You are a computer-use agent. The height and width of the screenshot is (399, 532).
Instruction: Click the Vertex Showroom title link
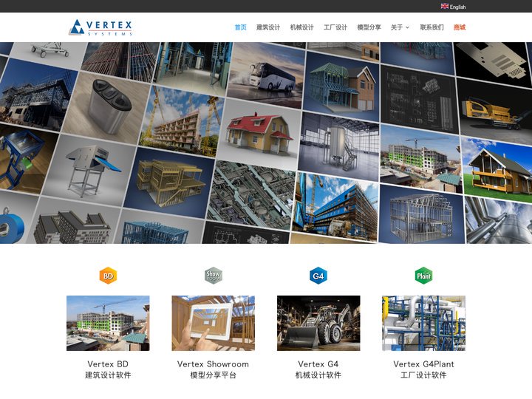pos(213,364)
